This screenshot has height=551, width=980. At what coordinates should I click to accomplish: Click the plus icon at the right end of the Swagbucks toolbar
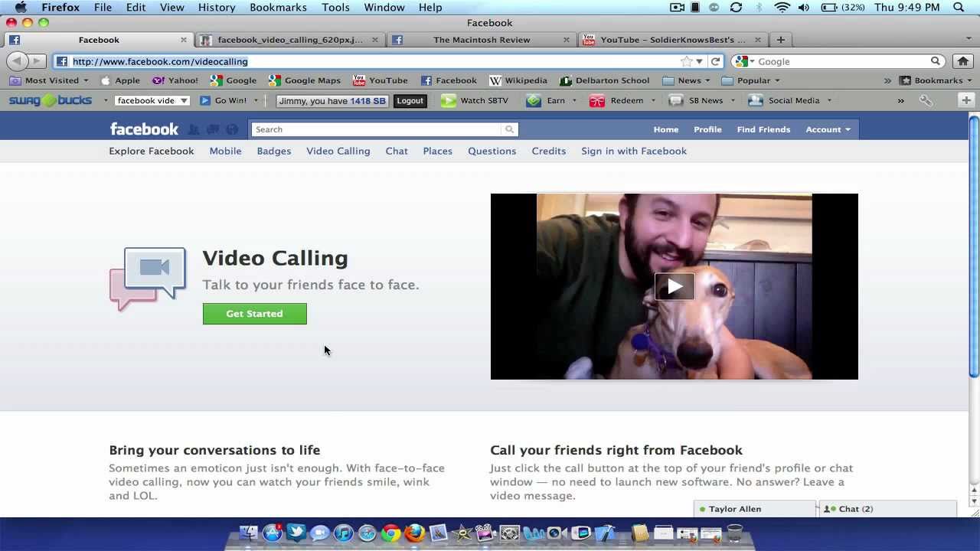tap(966, 100)
